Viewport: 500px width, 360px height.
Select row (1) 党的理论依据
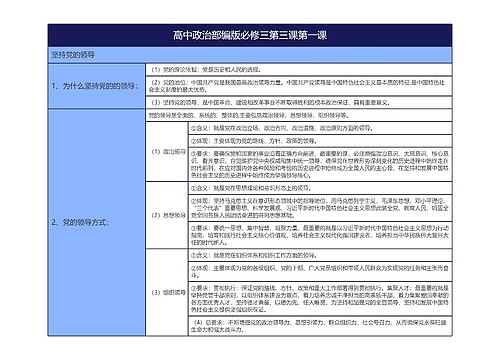tap(299, 70)
